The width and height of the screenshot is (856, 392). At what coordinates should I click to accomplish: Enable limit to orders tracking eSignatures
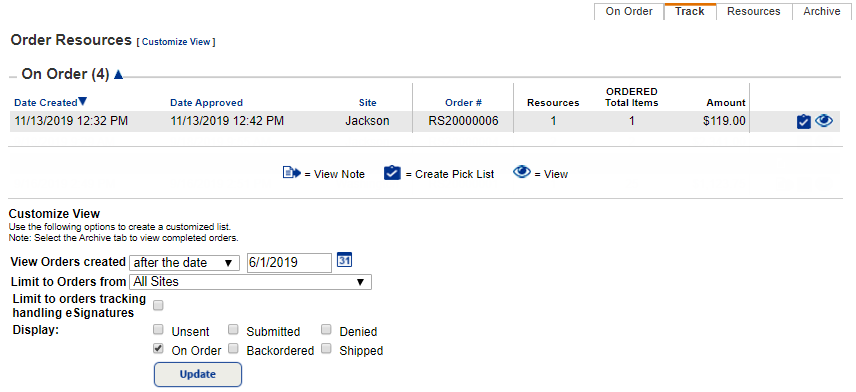coord(158,305)
